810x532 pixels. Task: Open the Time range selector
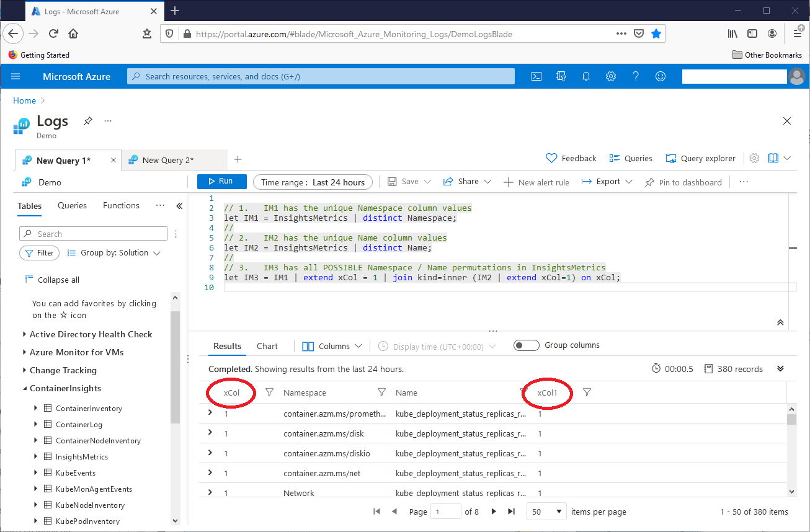click(313, 181)
